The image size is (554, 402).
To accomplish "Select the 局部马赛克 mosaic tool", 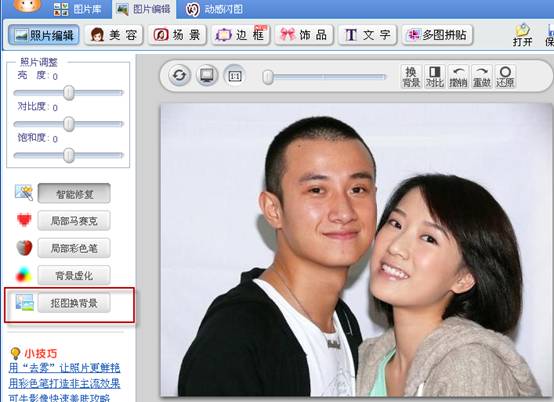I will click(x=74, y=221).
